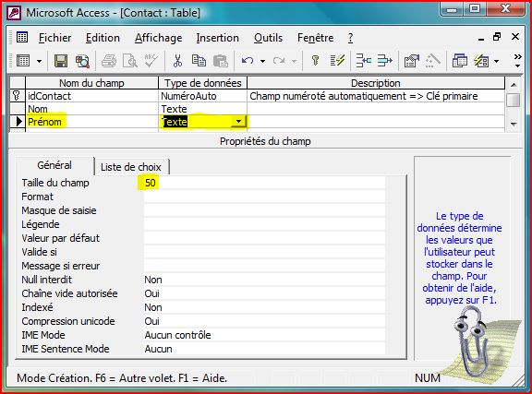Image resolution: width=532 pixels, height=394 pixels.
Task: Click the Prénom field name cell
Action: tap(91, 122)
